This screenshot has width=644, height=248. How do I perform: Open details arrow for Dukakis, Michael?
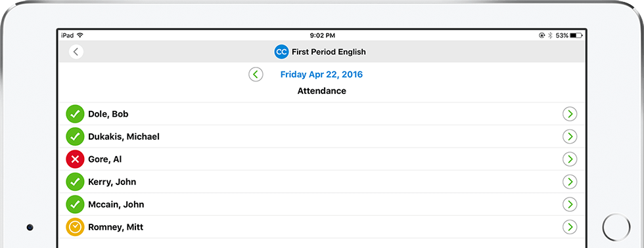click(570, 136)
